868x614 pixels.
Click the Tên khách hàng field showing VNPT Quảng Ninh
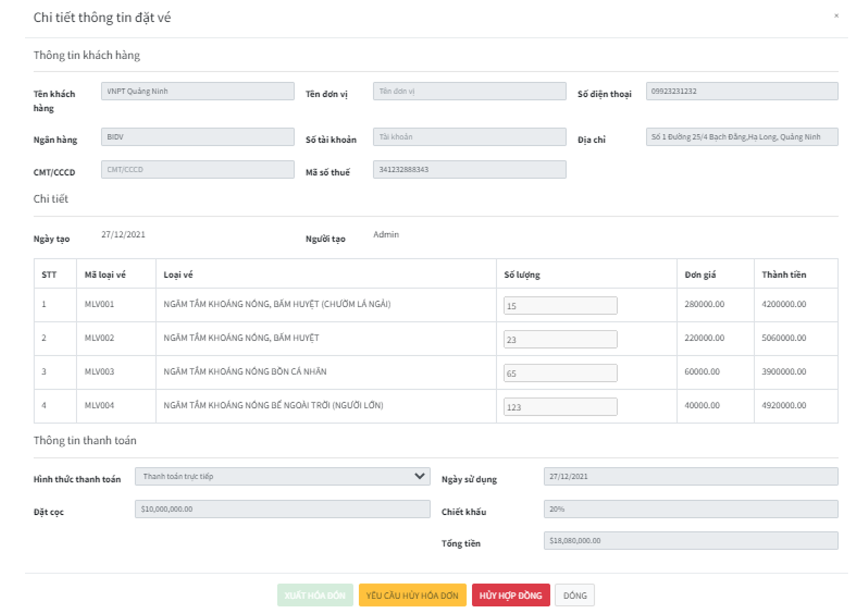click(x=197, y=91)
